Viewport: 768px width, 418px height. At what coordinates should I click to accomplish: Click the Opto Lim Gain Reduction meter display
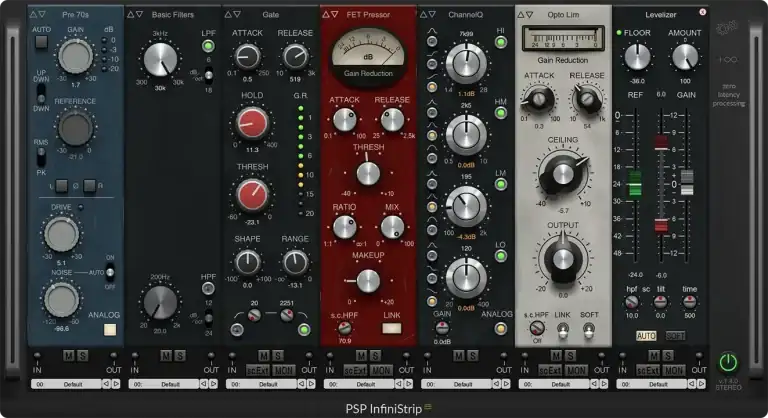563,39
